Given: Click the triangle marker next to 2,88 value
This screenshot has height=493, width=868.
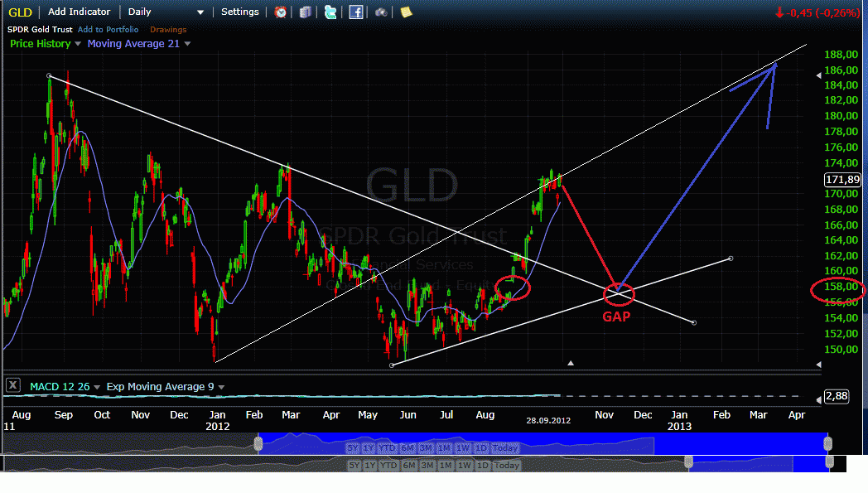Looking at the screenshot, I should (x=819, y=399).
